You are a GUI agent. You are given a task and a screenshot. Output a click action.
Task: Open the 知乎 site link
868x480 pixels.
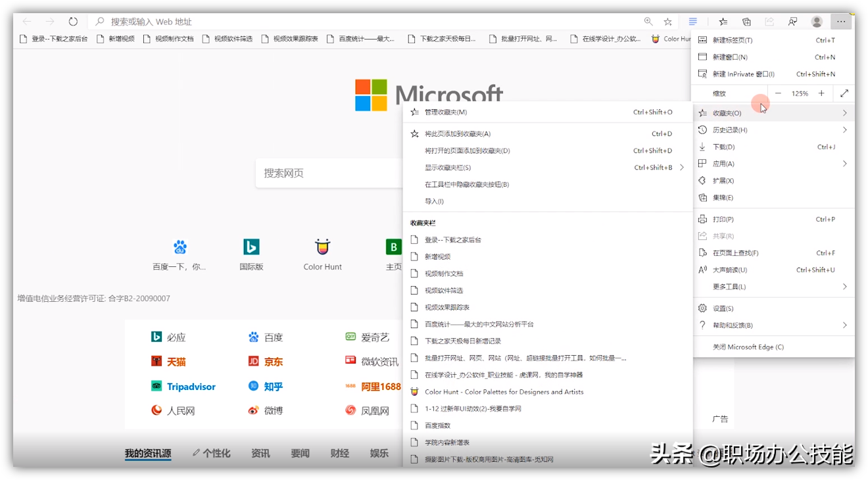(266, 387)
